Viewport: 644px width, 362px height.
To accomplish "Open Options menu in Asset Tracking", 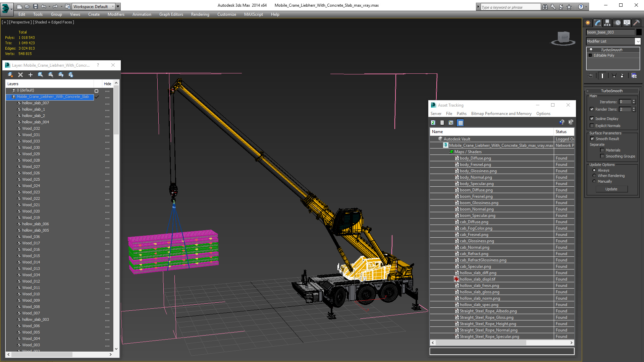I will pos(543,114).
